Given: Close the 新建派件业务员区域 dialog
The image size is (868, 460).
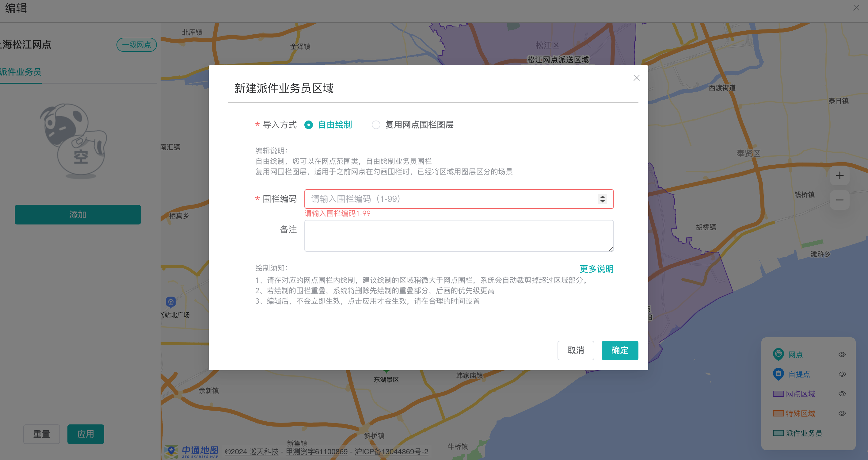Looking at the screenshot, I should (636, 78).
